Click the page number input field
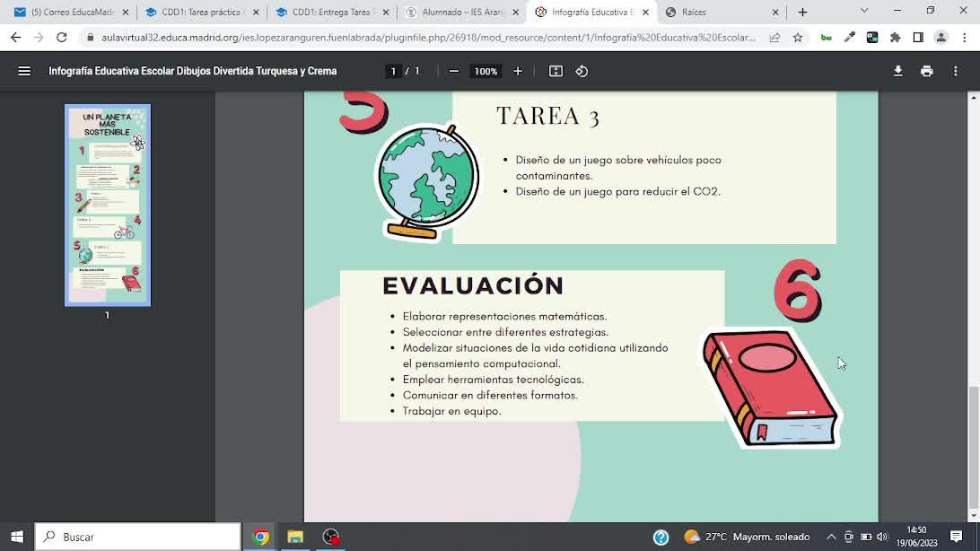This screenshot has height=551, width=980. tap(393, 71)
